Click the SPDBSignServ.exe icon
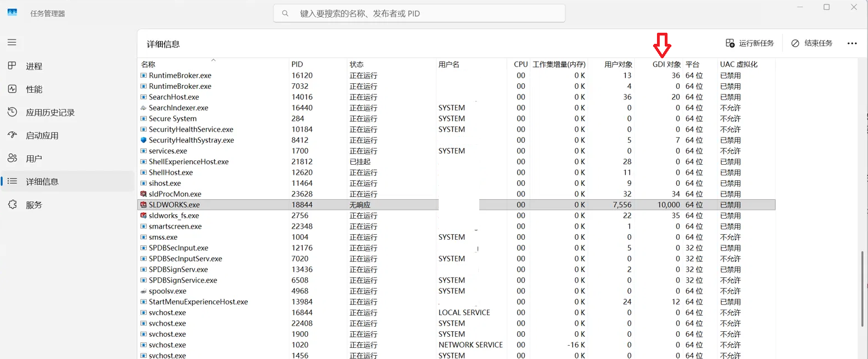The image size is (868, 359). pos(143,270)
